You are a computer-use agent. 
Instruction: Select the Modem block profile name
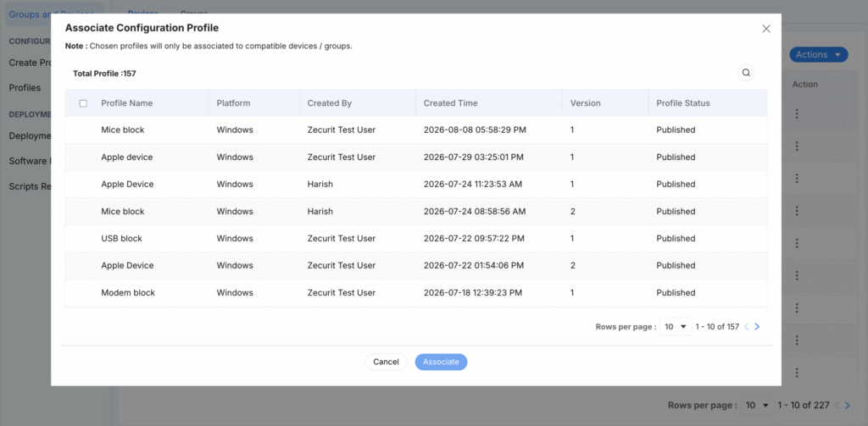(x=128, y=293)
